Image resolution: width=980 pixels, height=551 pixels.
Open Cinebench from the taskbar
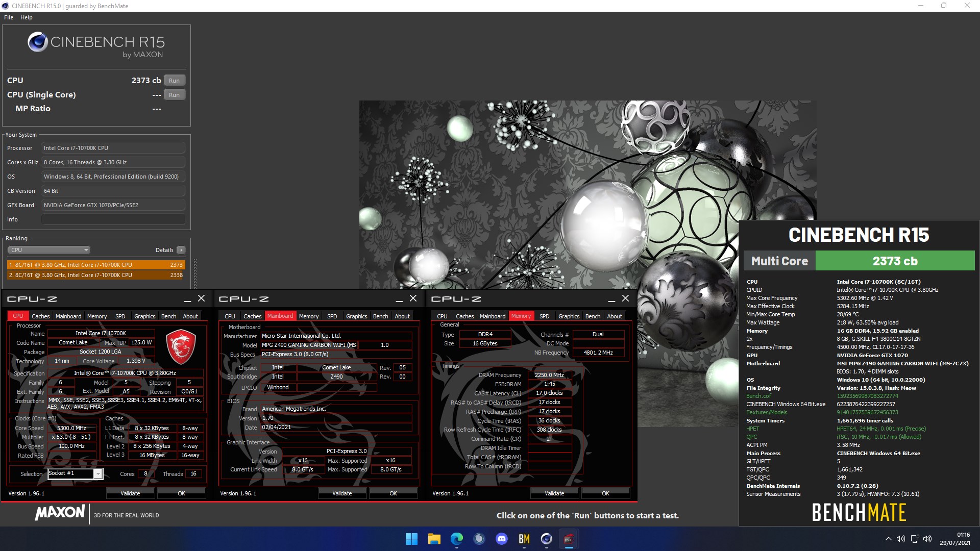click(x=547, y=539)
